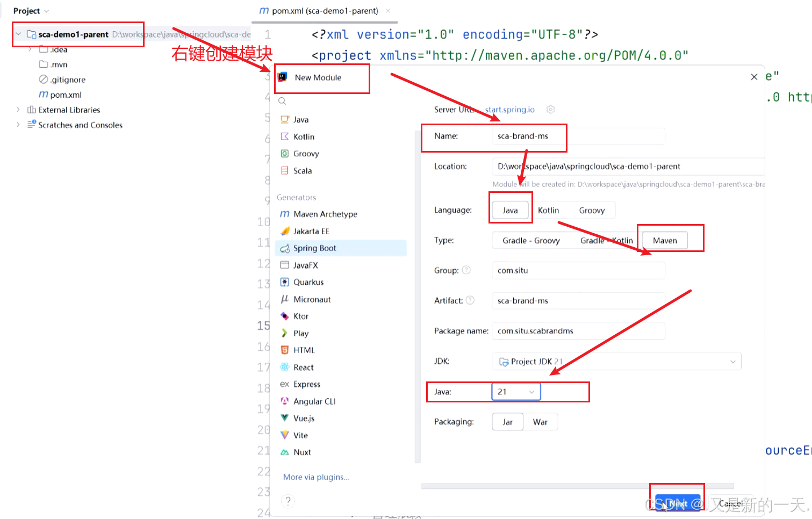Pick the Quarkus generator icon
The width and height of the screenshot is (812, 519).
[285, 282]
